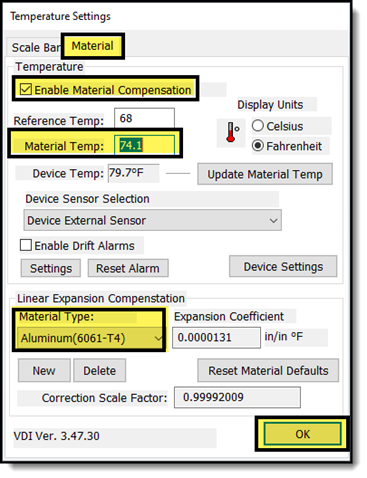Focus the Material Temp field
The image size is (367, 478).
pyautogui.click(x=144, y=145)
